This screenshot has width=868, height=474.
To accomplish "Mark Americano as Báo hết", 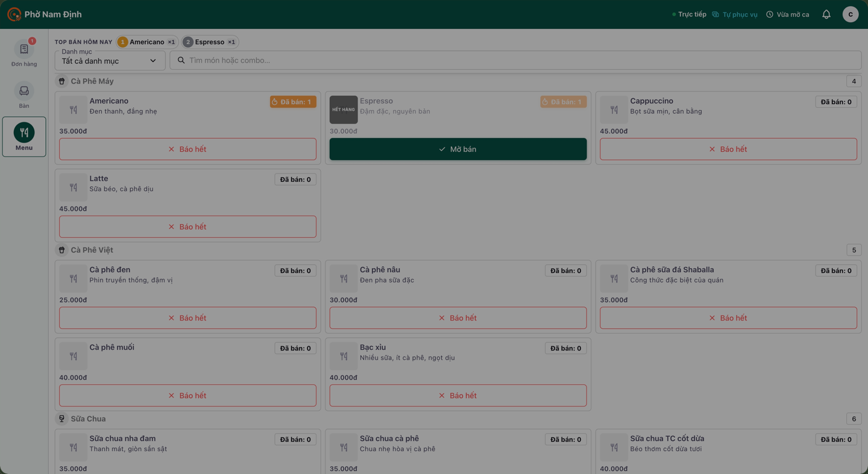I will coord(187,149).
